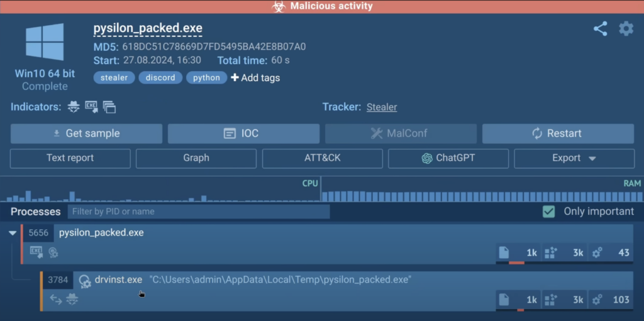
Task: Open files count 1k for drvinst.exe
Action: pyautogui.click(x=518, y=300)
